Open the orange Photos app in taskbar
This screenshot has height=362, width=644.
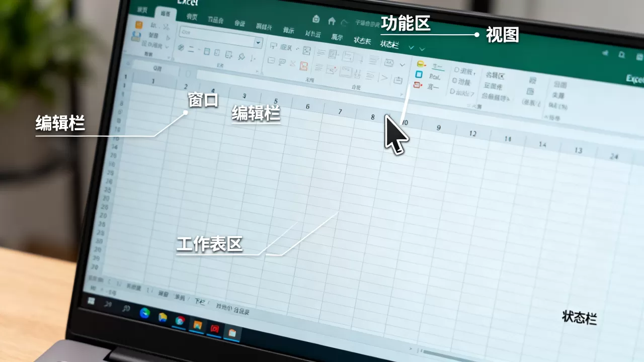pos(197,325)
